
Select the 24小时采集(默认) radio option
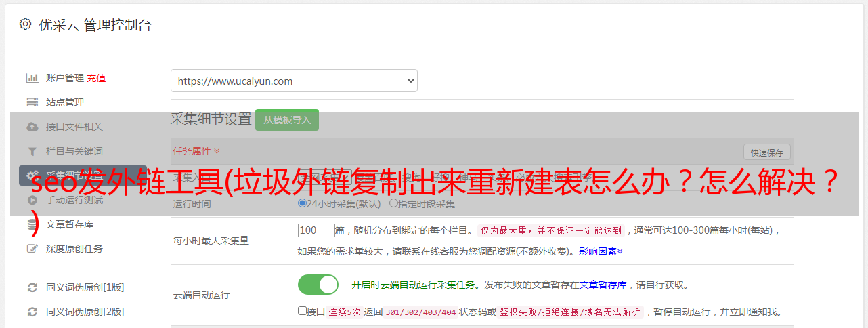click(x=302, y=203)
